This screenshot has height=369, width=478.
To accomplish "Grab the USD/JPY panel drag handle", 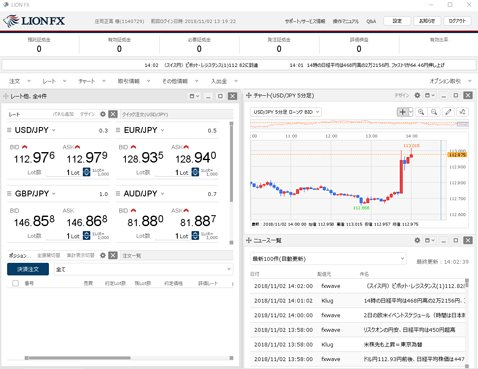I will pyautogui.click(x=9, y=130).
